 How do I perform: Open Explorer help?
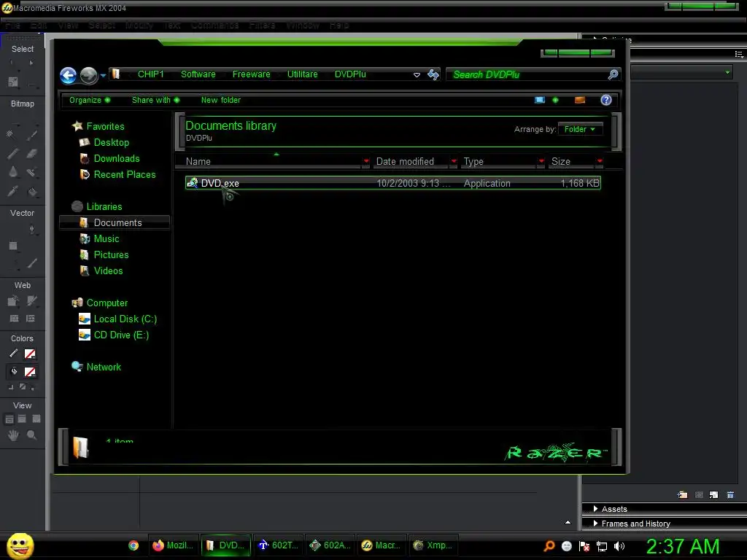tap(606, 100)
